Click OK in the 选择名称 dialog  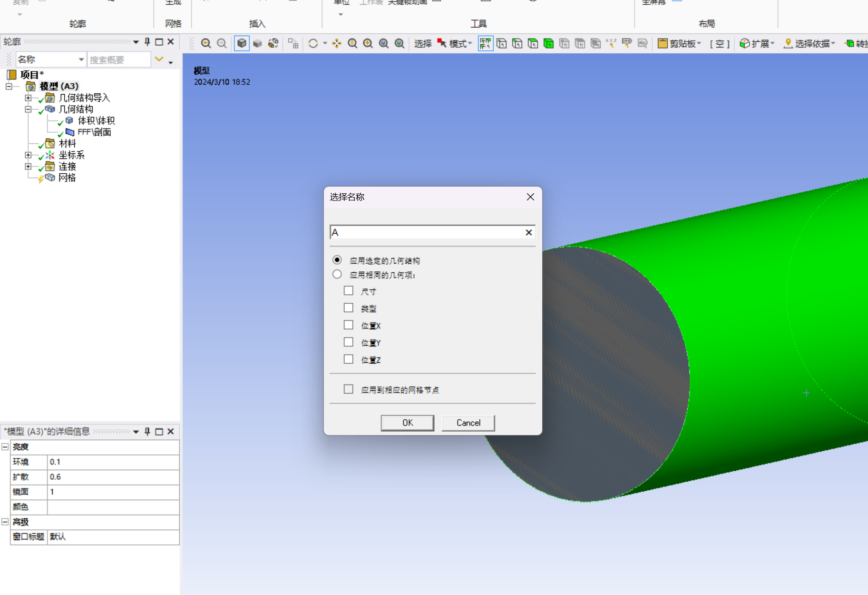pyautogui.click(x=408, y=423)
